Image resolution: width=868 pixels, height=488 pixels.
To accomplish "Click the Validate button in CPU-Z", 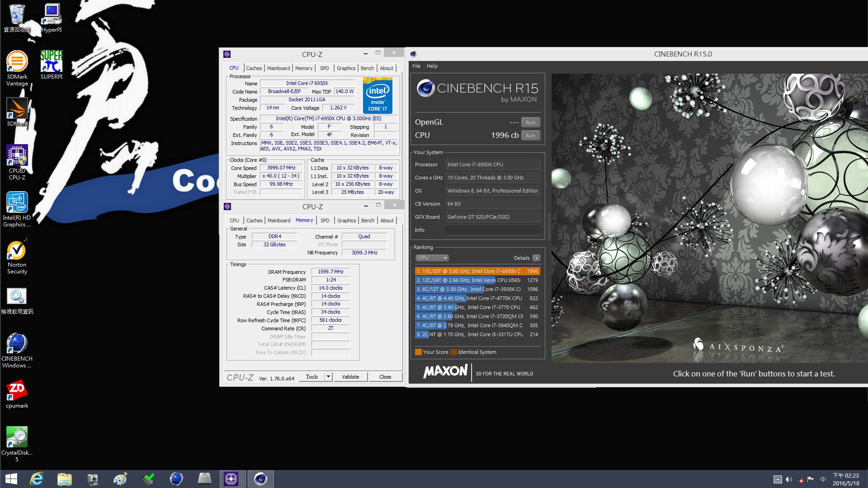I will click(350, 377).
